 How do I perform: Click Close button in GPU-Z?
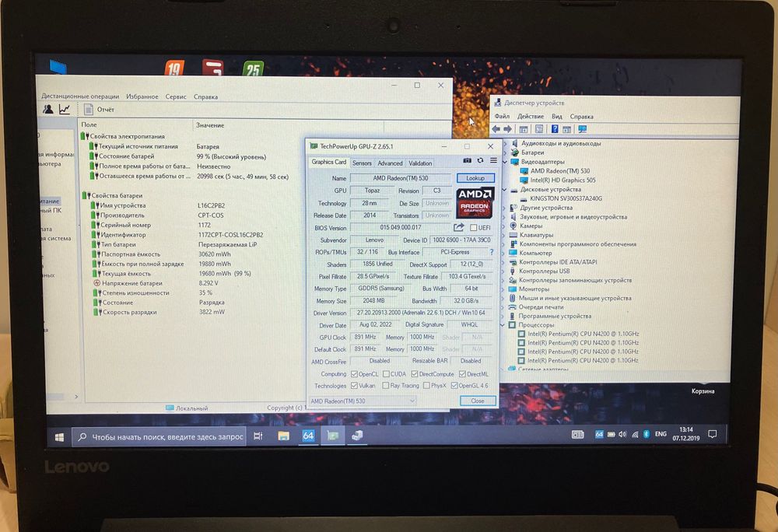(x=478, y=401)
